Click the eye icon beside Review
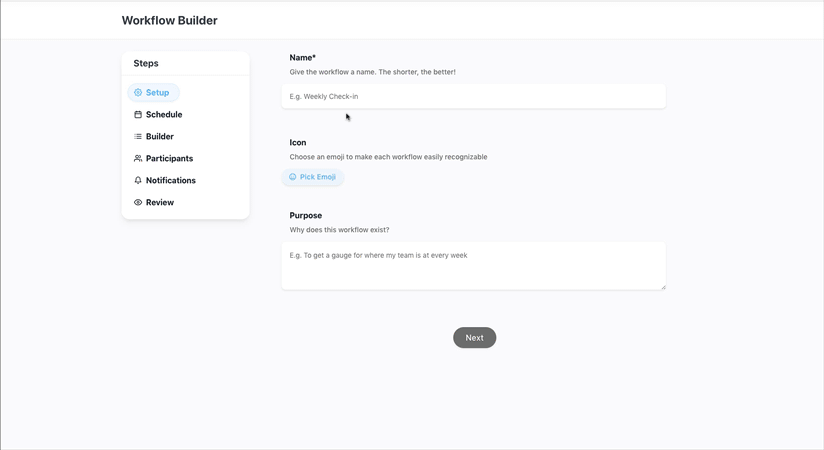The image size is (824, 450). pyautogui.click(x=138, y=202)
